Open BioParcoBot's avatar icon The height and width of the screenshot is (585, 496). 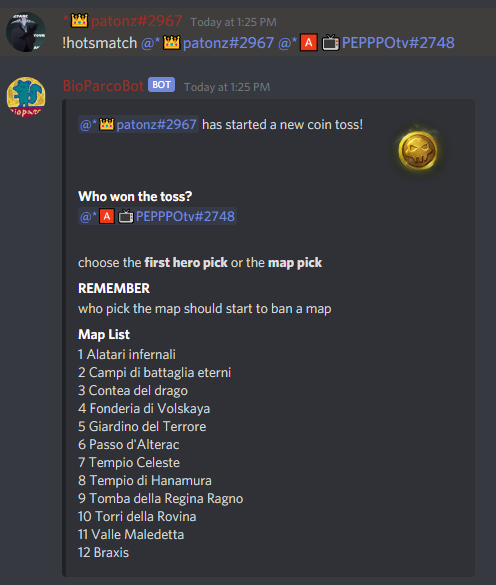pos(26,97)
